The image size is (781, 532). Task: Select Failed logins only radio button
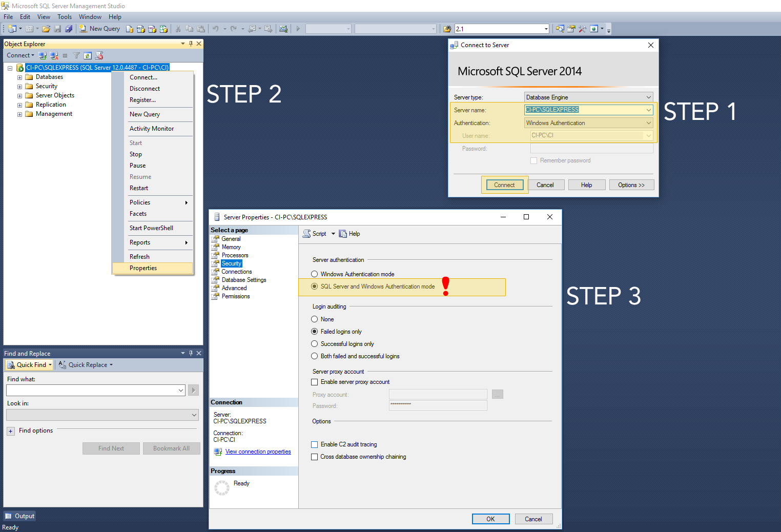coord(315,332)
